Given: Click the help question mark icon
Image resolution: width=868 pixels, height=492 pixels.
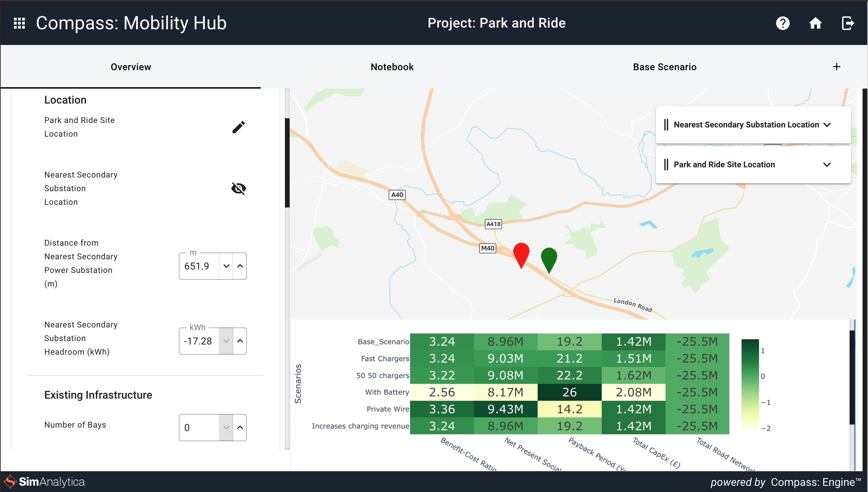Looking at the screenshot, I should coord(783,23).
